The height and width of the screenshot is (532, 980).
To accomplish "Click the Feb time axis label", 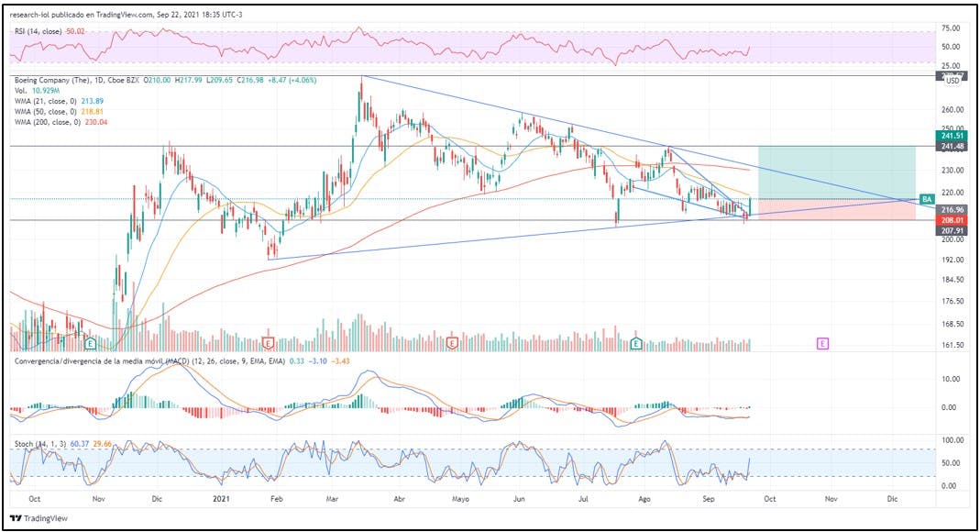I will click(x=276, y=499).
